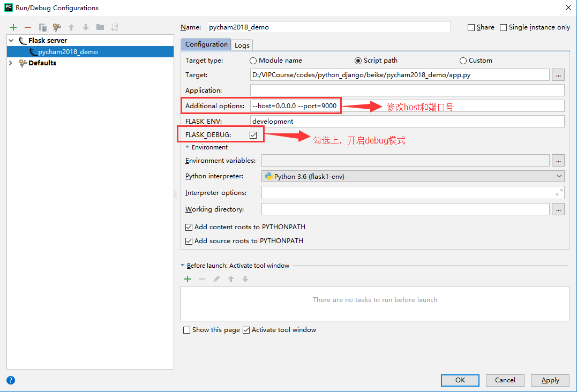Viewport: 577px width, 392px height.
Task: Click the Apply button
Action: (x=550, y=380)
